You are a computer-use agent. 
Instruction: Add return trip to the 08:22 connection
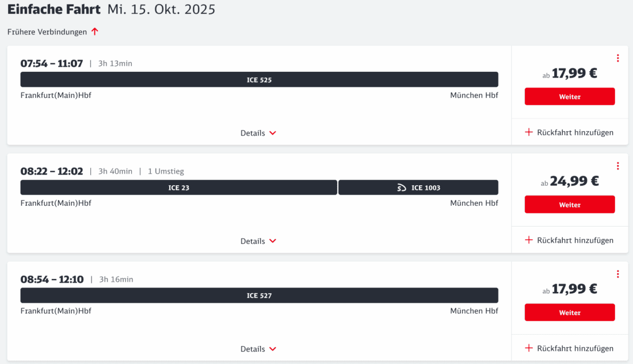574,240
